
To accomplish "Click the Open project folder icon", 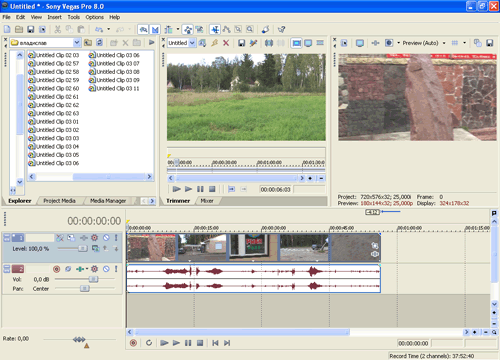I will point(19,29).
